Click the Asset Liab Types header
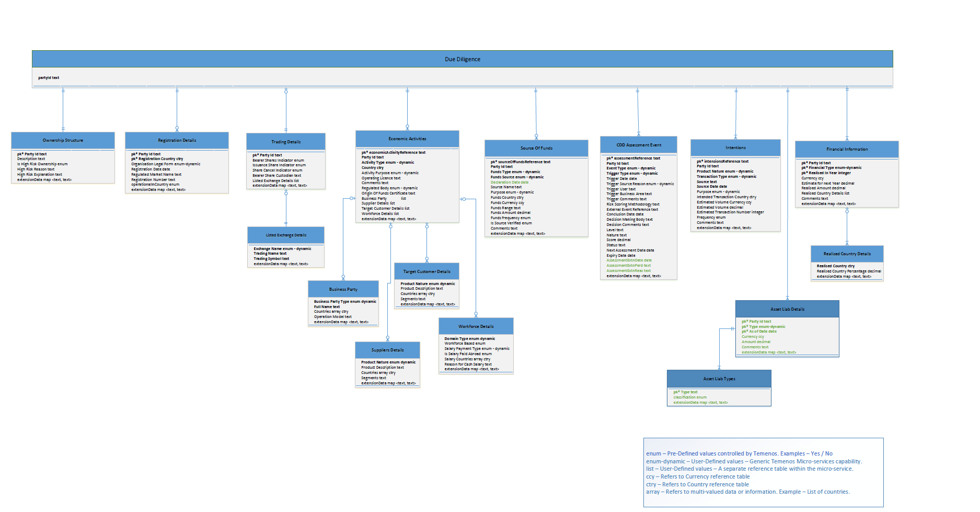This screenshot has width=980, height=512. click(x=719, y=379)
